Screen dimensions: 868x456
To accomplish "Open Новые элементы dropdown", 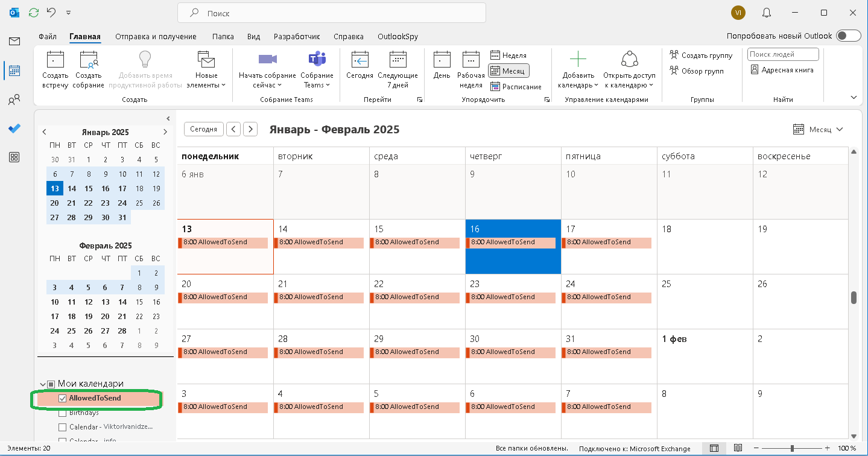I will [x=207, y=69].
